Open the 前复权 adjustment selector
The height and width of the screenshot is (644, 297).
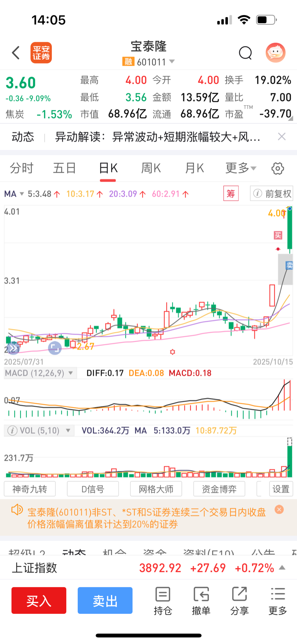pyautogui.click(x=271, y=193)
